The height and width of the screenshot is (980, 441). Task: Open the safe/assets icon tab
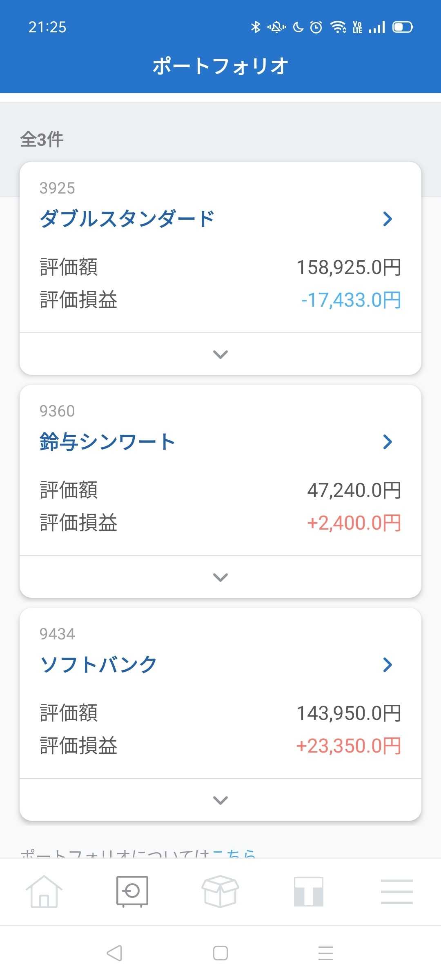132,891
